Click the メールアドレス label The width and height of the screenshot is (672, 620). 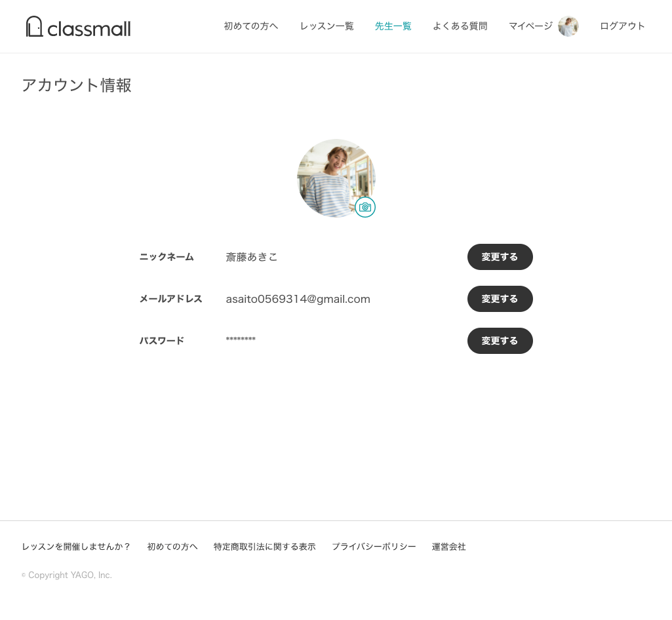tap(170, 299)
